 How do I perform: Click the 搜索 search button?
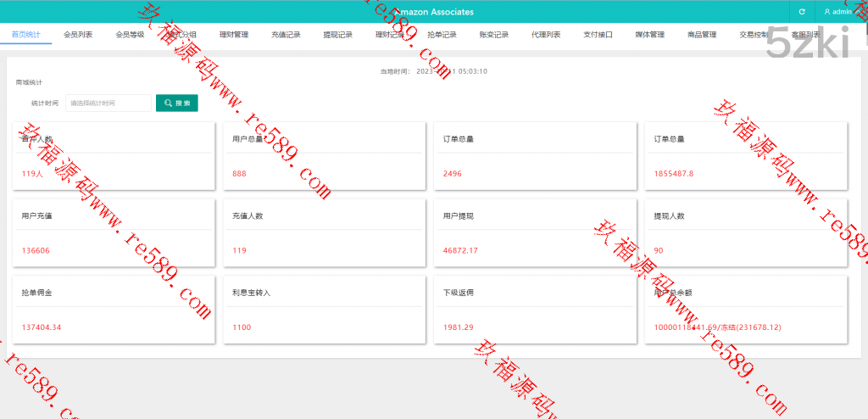point(176,103)
